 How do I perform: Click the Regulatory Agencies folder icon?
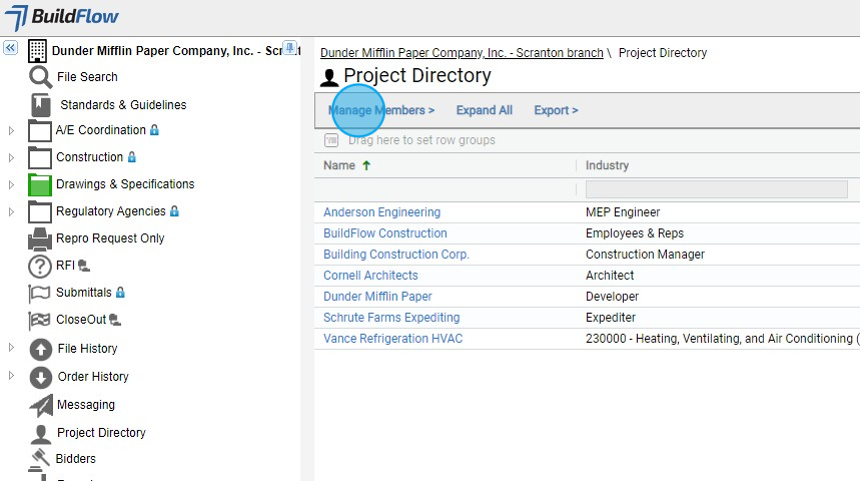(x=39, y=211)
